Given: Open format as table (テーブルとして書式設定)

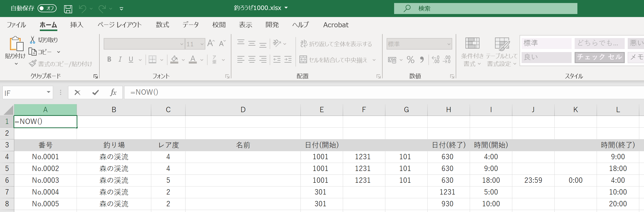Looking at the screenshot, I should coord(502,52).
